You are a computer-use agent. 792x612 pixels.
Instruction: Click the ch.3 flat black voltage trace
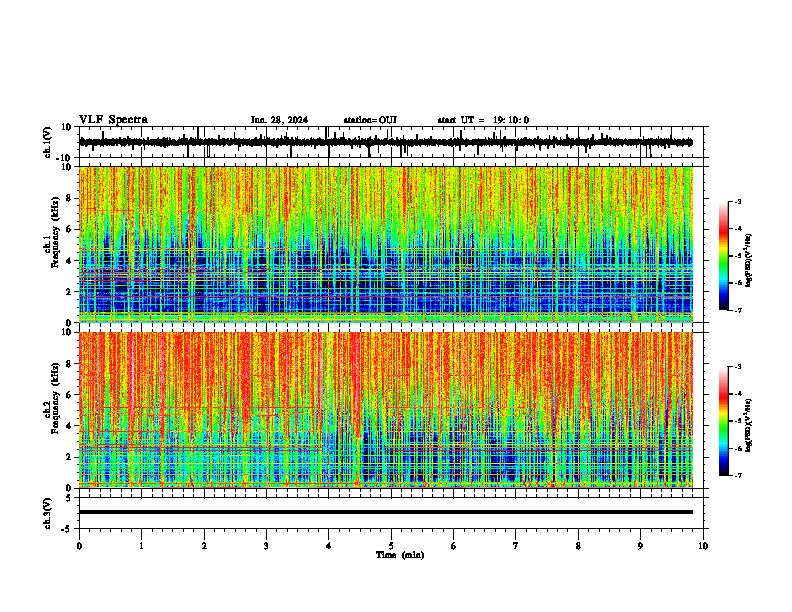coord(385,512)
